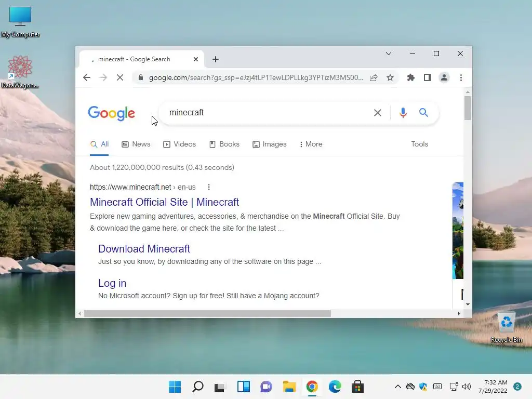Open the Widgets taskbar icon

click(x=243, y=387)
